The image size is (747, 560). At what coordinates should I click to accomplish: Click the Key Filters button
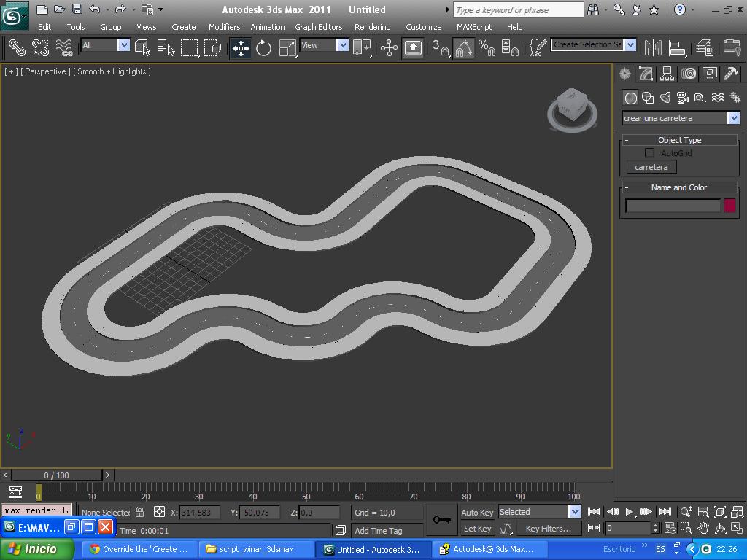(548, 529)
